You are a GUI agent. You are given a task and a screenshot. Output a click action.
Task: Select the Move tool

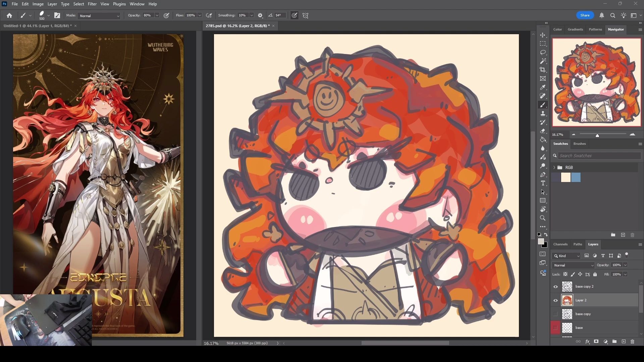tap(543, 35)
